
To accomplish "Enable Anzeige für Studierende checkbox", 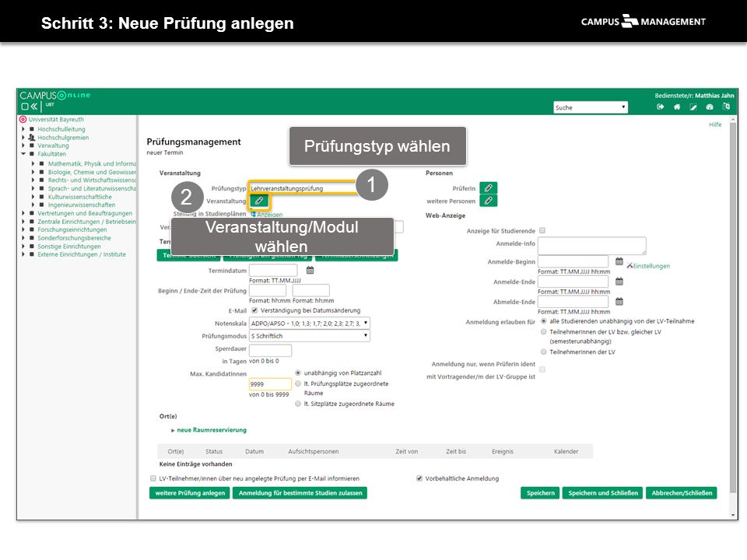I will (542, 230).
